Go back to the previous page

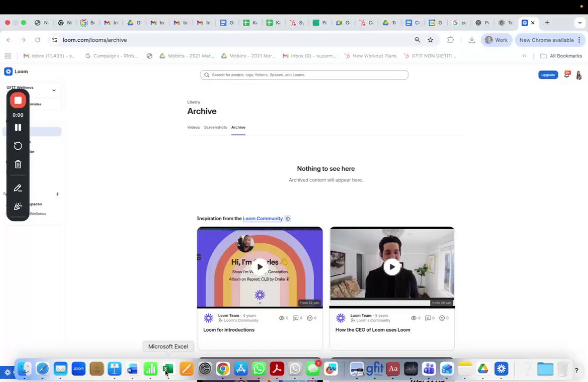click(x=9, y=40)
